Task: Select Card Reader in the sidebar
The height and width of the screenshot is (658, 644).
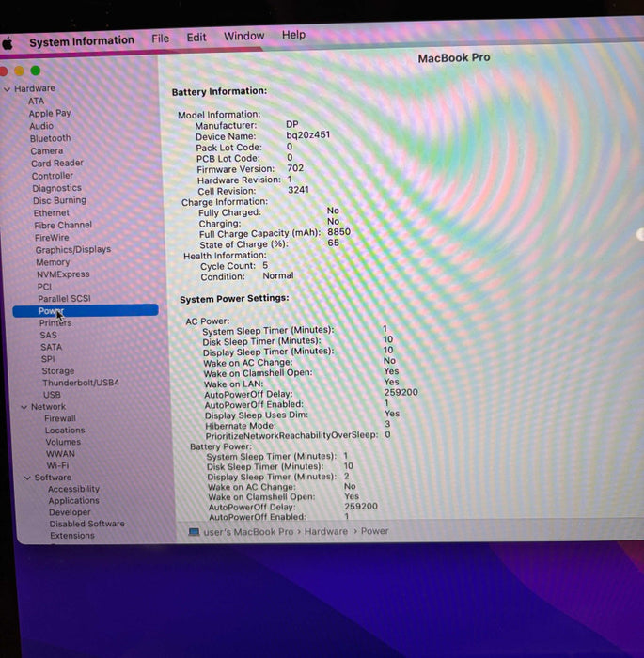Action: pyautogui.click(x=57, y=163)
